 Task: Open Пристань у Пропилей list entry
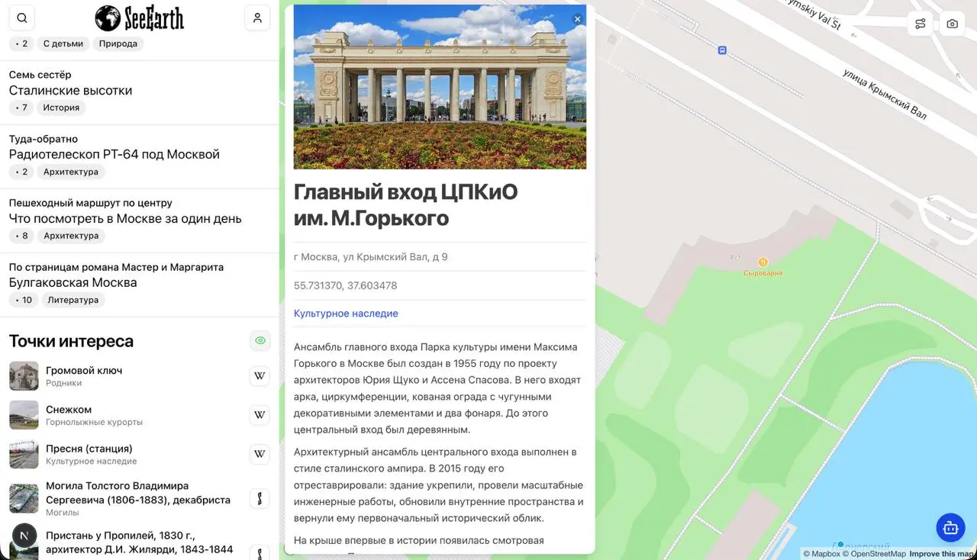pyautogui.click(x=140, y=542)
